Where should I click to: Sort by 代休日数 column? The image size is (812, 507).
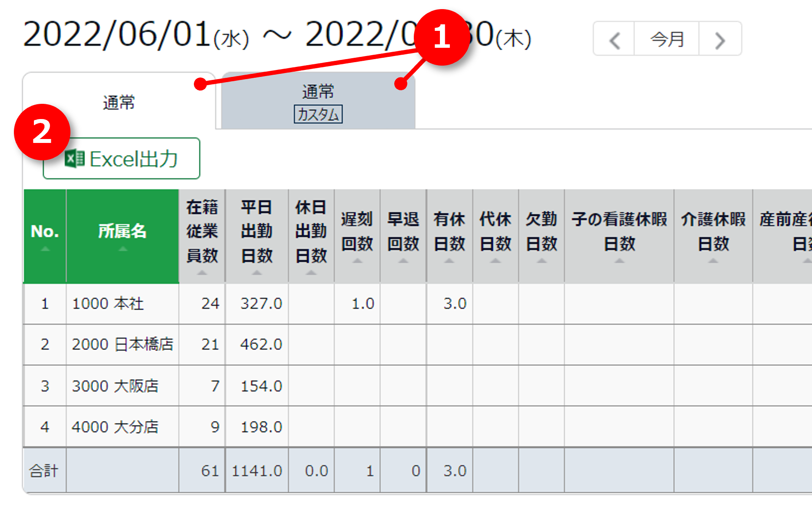point(495,236)
